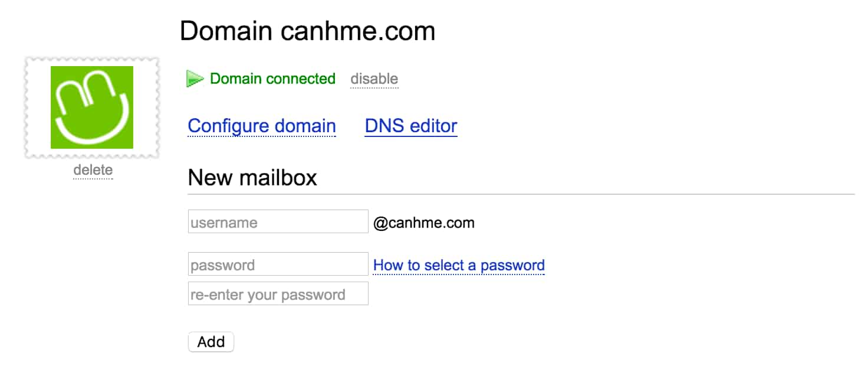Click the Domain canhme.com page heading

307,31
